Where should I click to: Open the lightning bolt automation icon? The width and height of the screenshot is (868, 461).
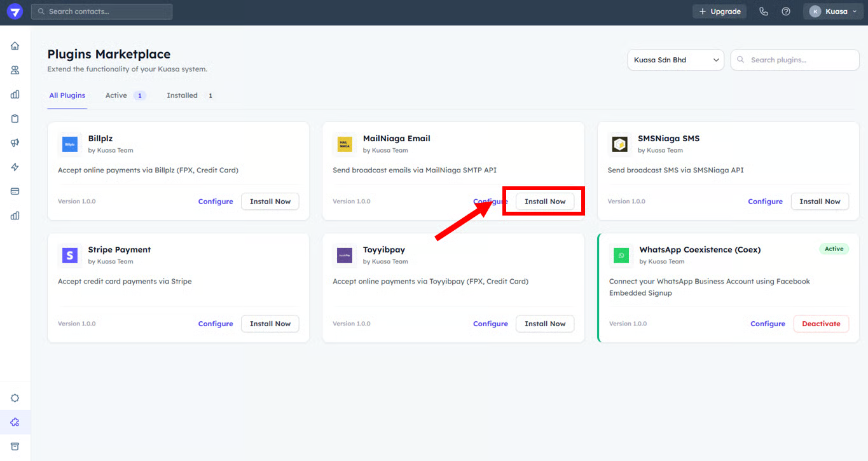click(15, 167)
